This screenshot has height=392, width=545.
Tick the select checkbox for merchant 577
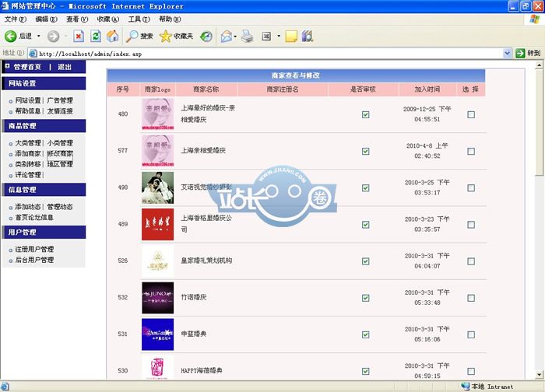coord(471,152)
